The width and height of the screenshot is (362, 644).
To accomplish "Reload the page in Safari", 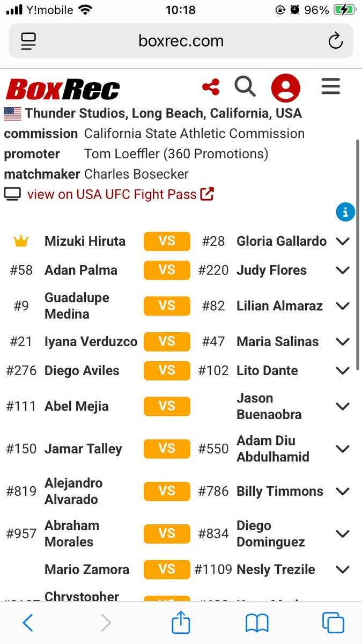I will pyautogui.click(x=335, y=41).
